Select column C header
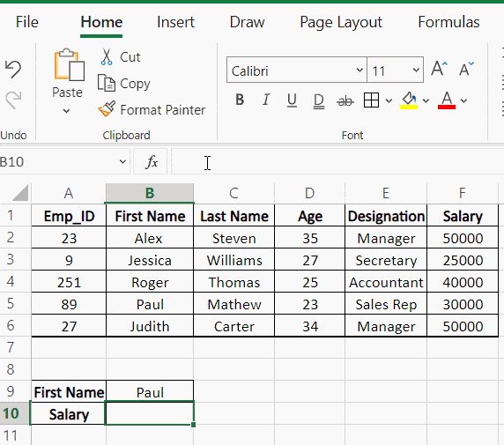The width and height of the screenshot is (504, 445). pos(234,193)
